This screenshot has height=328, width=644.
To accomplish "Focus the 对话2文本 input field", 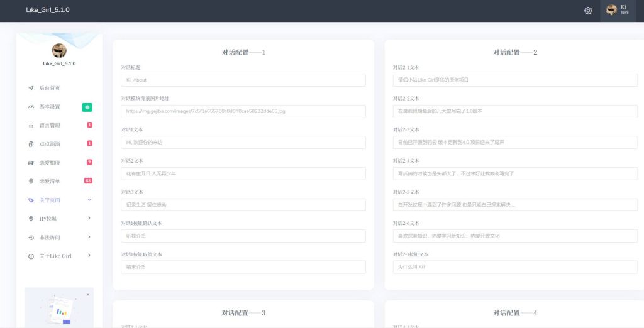I will tap(243, 173).
